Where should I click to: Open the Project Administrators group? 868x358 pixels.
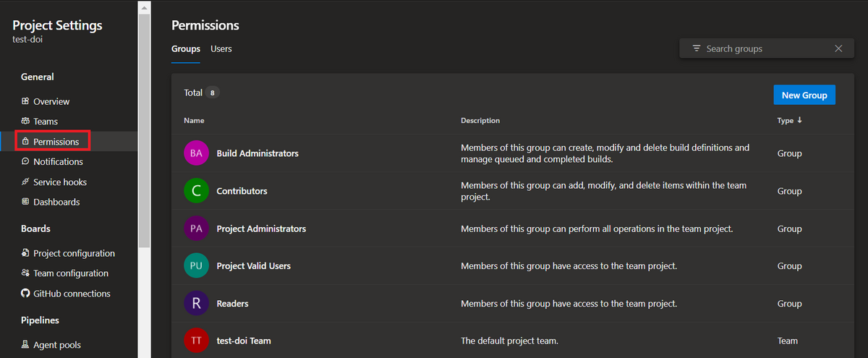[261, 229]
